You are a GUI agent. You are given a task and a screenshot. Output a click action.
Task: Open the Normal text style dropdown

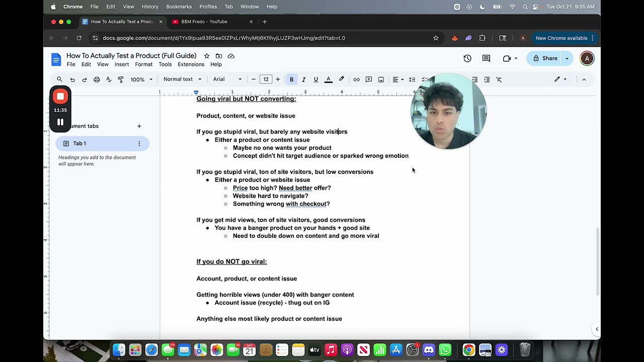click(x=182, y=79)
